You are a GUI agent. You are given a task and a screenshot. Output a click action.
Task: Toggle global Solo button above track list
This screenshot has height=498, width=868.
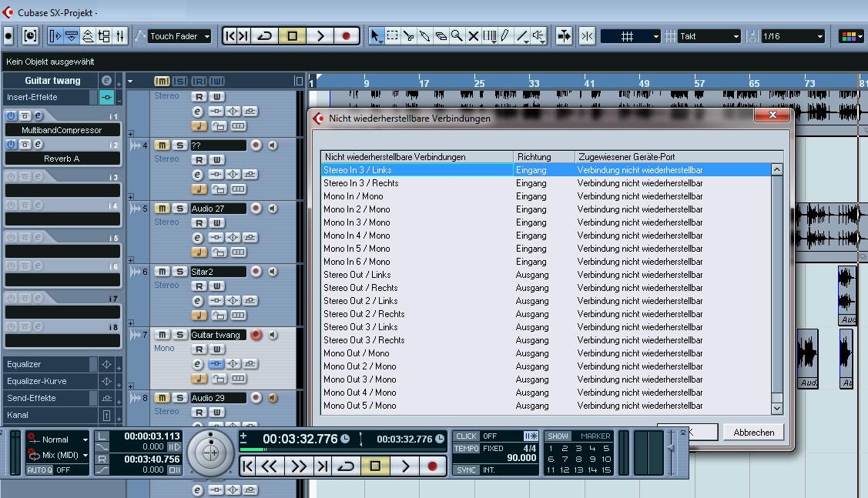pos(180,82)
